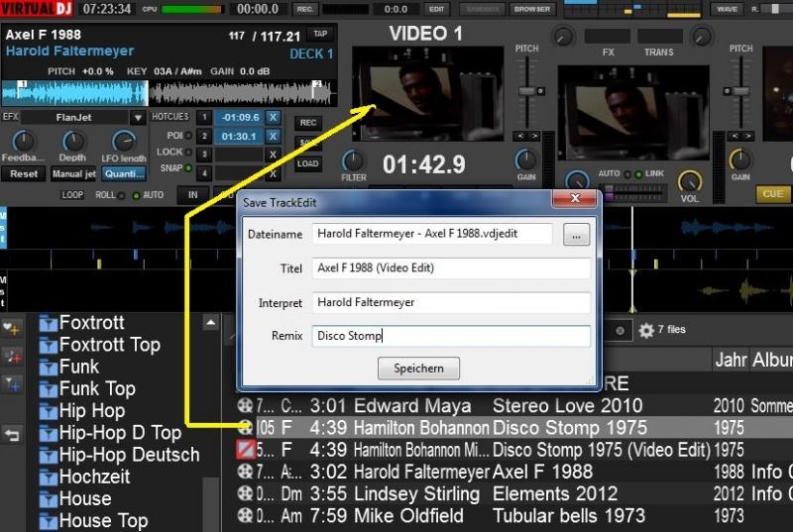Open the browser options gear icon

coord(646,331)
